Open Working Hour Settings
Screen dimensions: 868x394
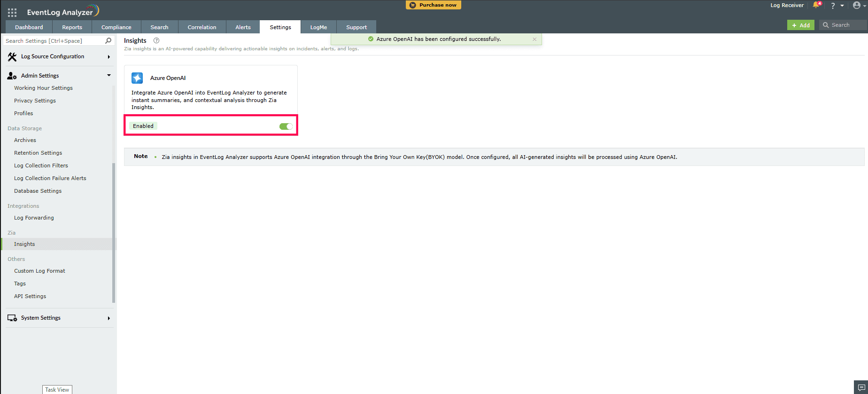pyautogui.click(x=43, y=88)
